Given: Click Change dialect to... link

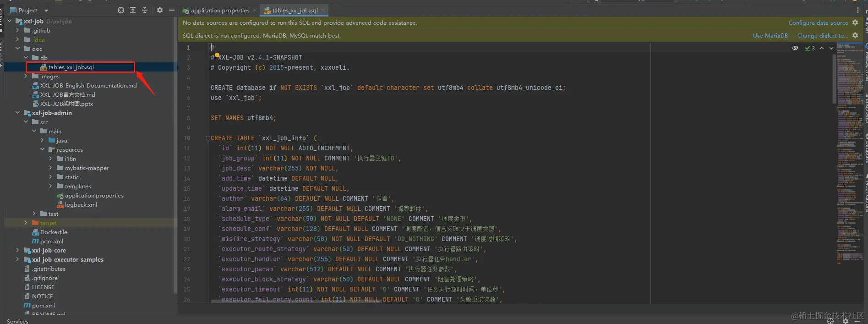Looking at the screenshot, I should [822, 35].
